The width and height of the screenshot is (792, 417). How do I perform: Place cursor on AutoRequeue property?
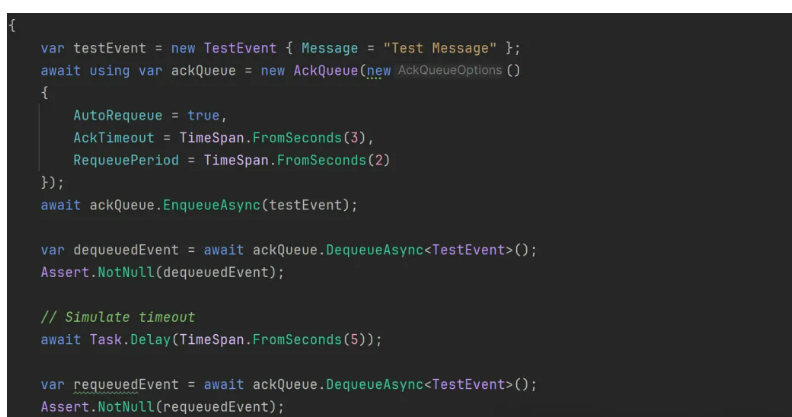118,116
